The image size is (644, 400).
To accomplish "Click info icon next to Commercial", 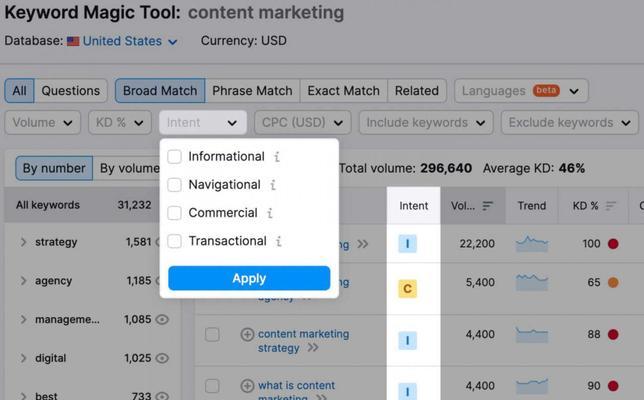I will (x=269, y=213).
